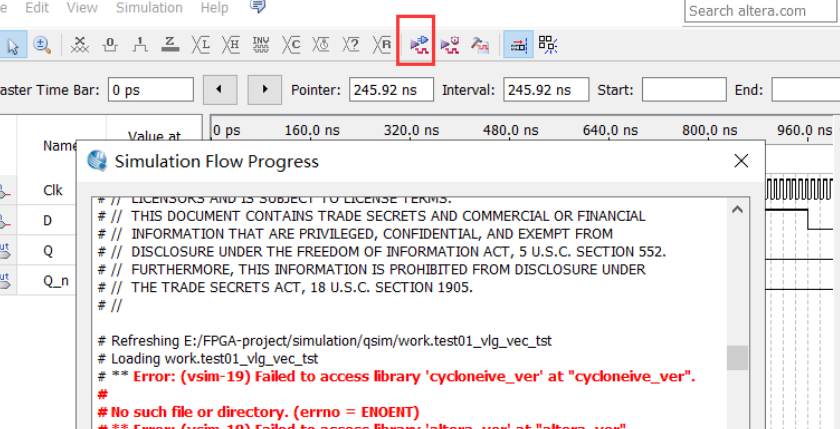Click the vsim-19 cycloneive_ver error line
Screen dimensions: 840x429
(x=396, y=377)
